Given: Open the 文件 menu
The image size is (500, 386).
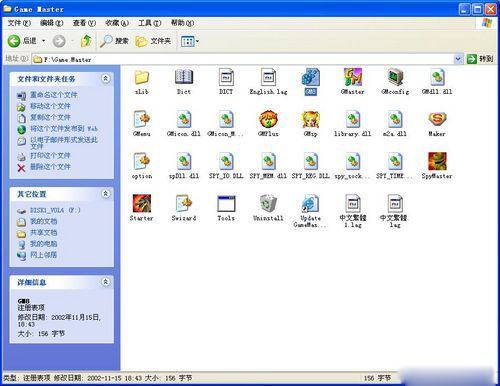Looking at the screenshot, I should coord(19,23).
